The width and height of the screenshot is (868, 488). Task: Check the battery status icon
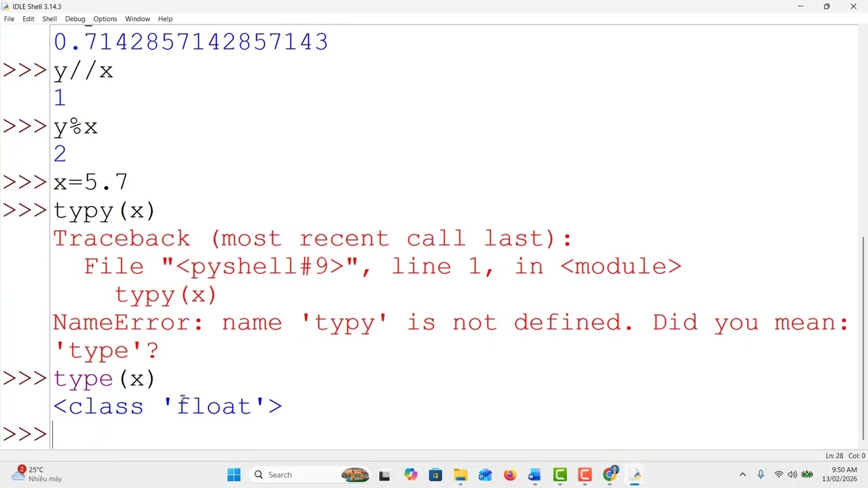tap(807, 474)
